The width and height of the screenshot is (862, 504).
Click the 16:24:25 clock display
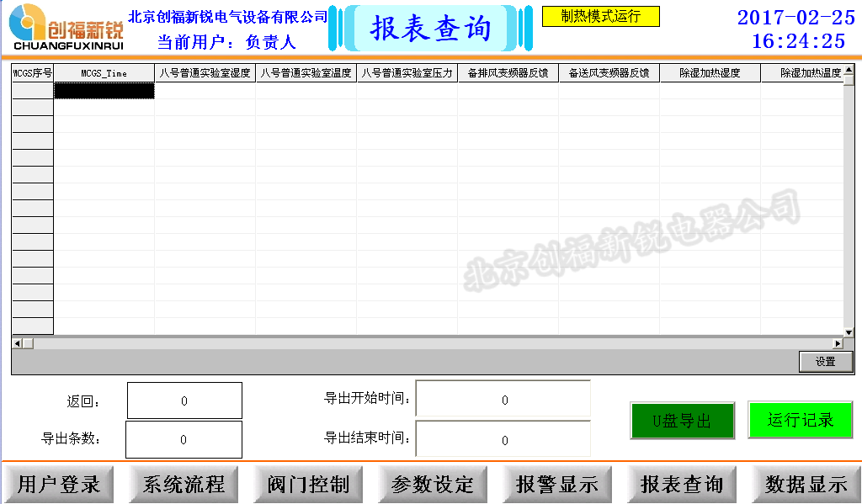tap(798, 41)
